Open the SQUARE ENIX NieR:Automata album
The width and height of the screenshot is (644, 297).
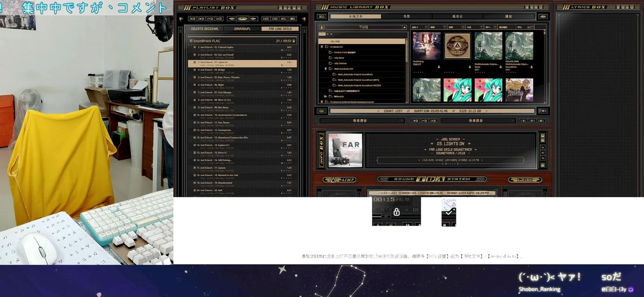click(x=519, y=46)
